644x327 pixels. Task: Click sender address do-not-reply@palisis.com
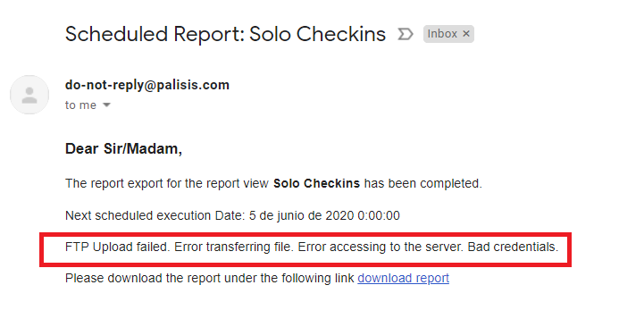pos(147,85)
